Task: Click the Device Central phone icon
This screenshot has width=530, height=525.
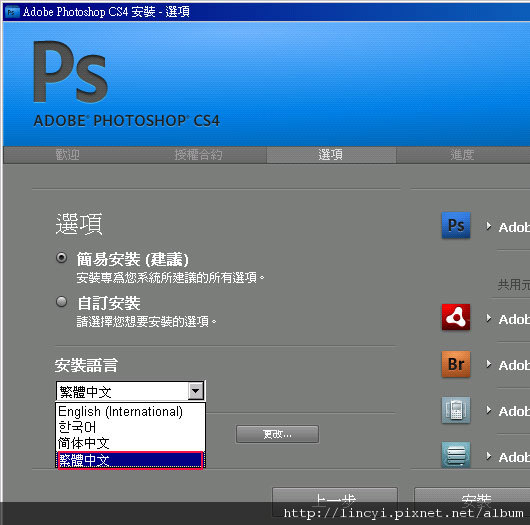Action: tap(456, 410)
